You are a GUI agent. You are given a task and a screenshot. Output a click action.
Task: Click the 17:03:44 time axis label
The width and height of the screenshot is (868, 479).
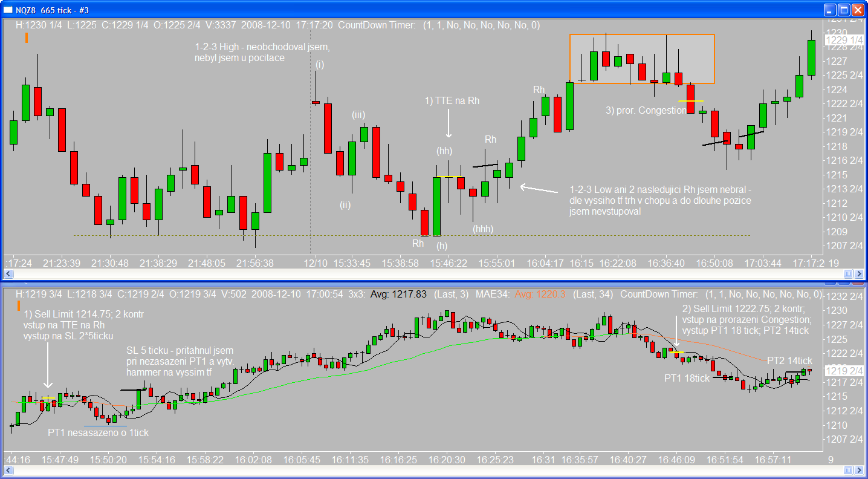pos(763,263)
